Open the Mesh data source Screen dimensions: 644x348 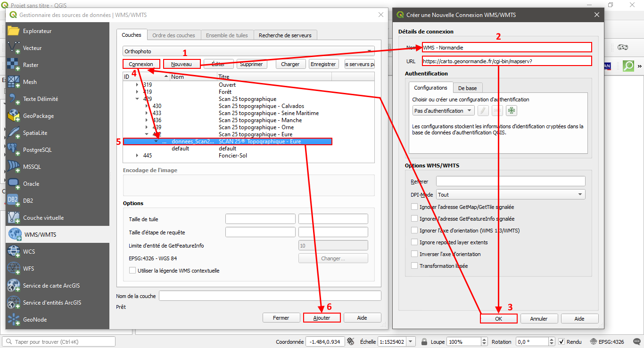click(x=58, y=82)
